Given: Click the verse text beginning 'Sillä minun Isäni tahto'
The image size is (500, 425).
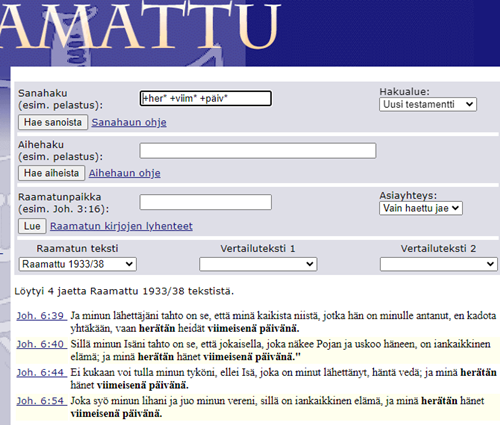Looking at the screenshot, I should [x=280, y=350].
